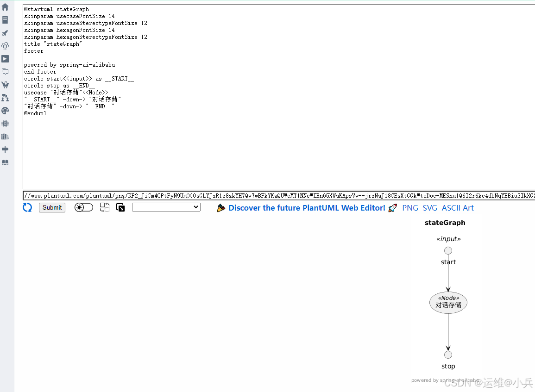The width and height of the screenshot is (535, 392).
Task: Toggle the light/dark mode switch
Action: (x=83, y=207)
